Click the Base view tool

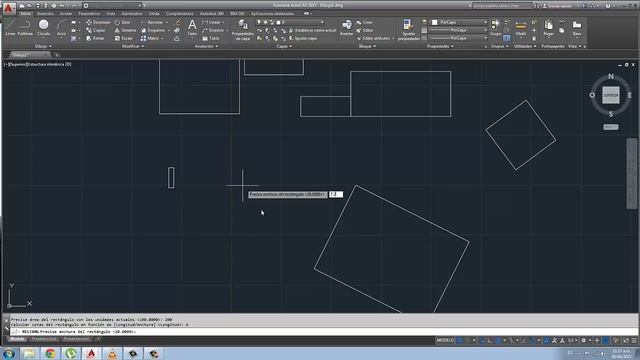[577, 28]
